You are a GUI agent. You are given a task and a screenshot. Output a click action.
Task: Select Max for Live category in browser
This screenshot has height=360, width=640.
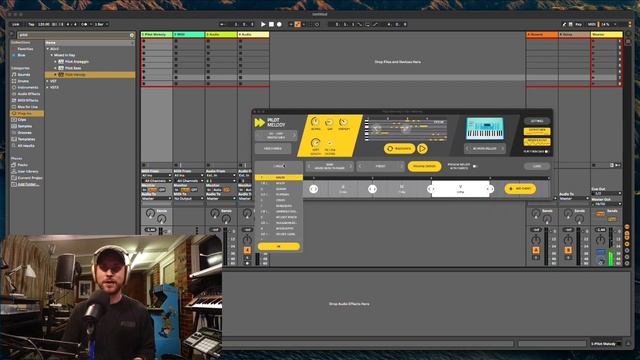click(28, 107)
